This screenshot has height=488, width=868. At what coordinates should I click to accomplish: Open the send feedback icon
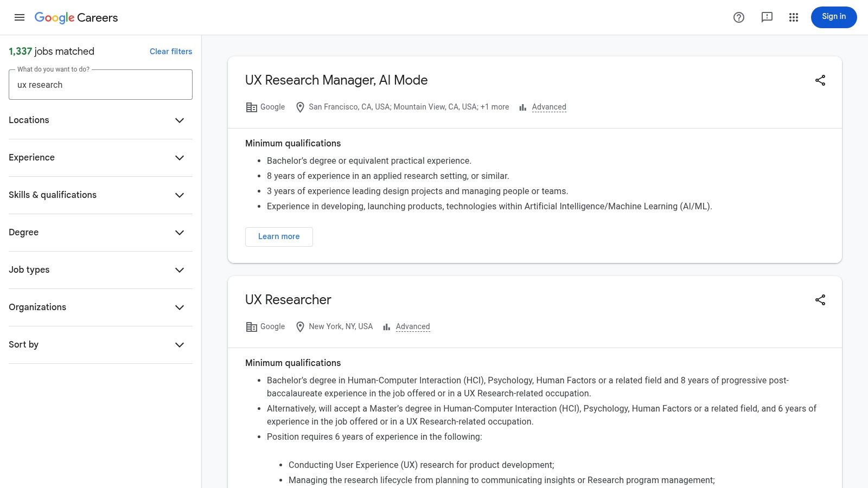pyautogui.click(x=767, y=17)
